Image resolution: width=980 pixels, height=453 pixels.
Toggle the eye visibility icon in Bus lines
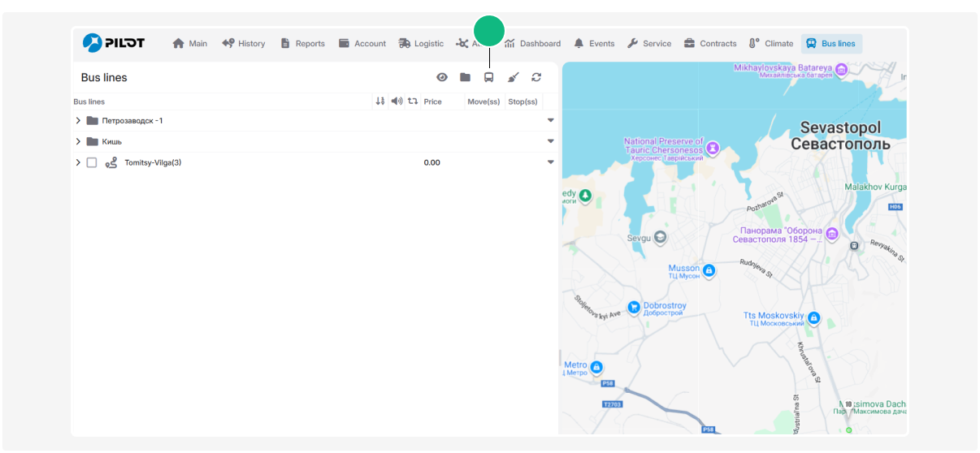(x=442, y=77)
